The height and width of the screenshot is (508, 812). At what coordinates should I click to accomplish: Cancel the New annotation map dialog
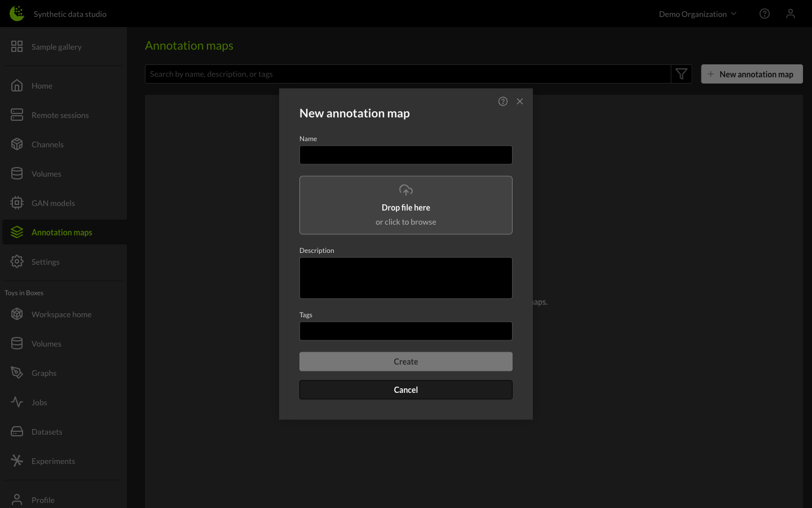click(x=406, y=389)
